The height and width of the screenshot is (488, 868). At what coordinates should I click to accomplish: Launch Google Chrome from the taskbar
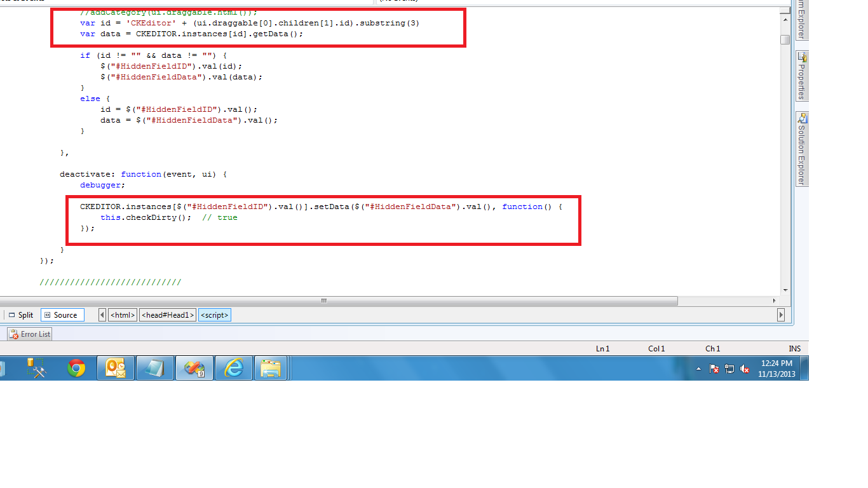coord(76,369)
